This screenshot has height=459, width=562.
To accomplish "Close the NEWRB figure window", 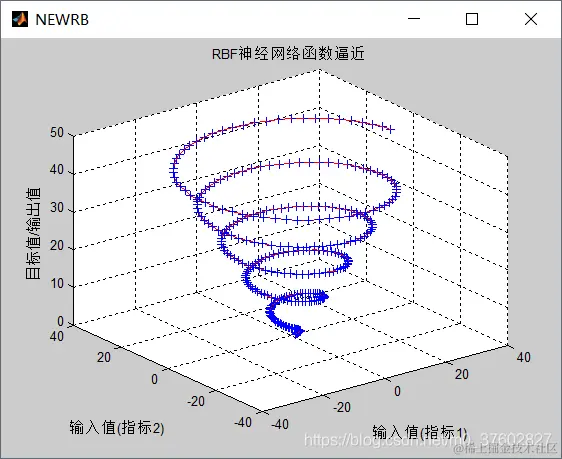I will 531,19.
